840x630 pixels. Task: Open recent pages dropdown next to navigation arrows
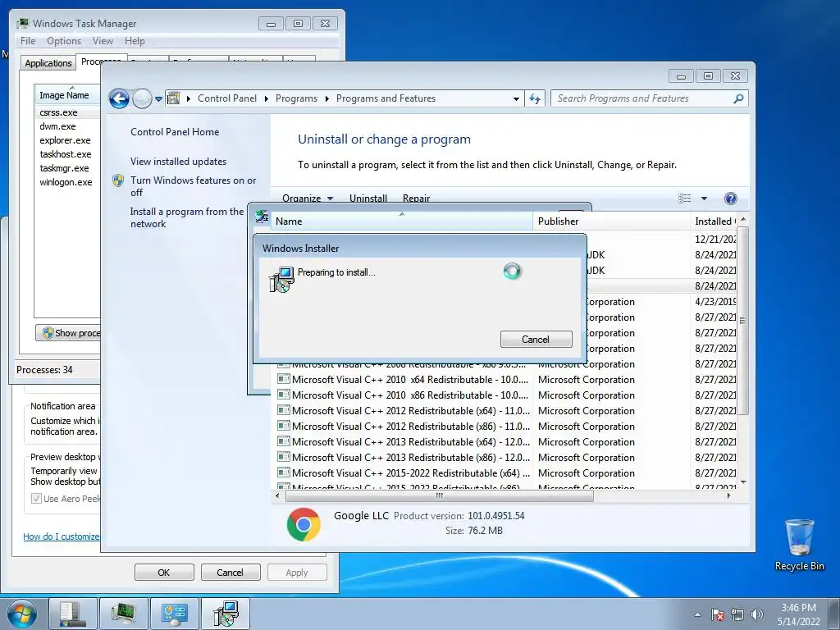tap(158, 99)
